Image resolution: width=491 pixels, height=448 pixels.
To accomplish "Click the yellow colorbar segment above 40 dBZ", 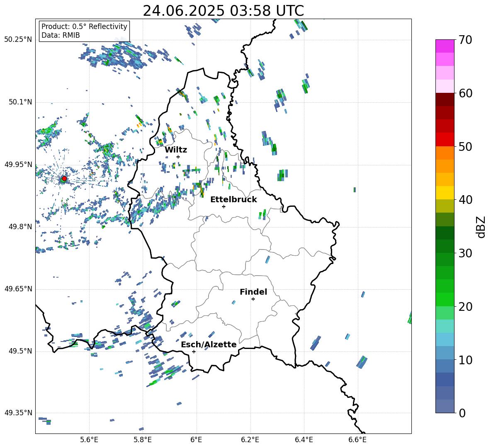I will (445, 193).
